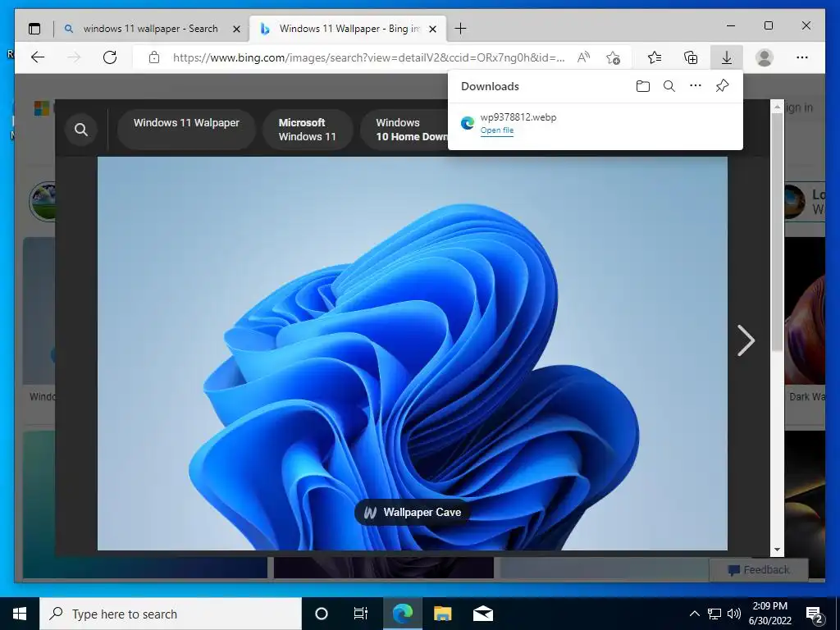
Task: Open the volume control tray icon
Action: [734, 614]
